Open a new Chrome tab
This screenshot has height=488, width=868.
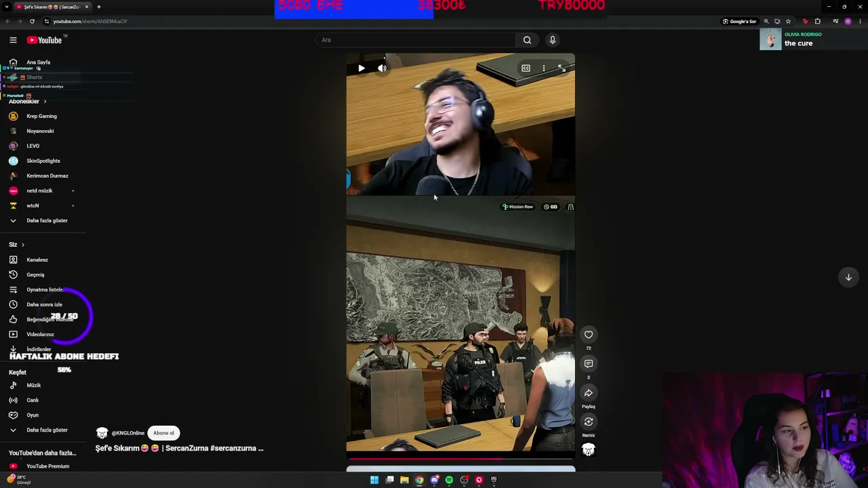click(x=98, y=7)
